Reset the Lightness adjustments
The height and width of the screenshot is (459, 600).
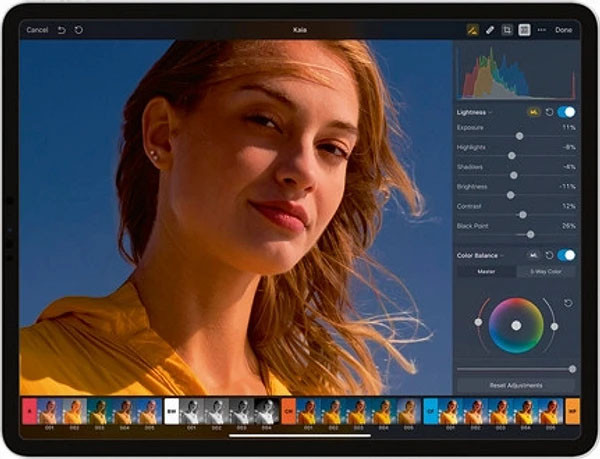click(x=550, y=112)
